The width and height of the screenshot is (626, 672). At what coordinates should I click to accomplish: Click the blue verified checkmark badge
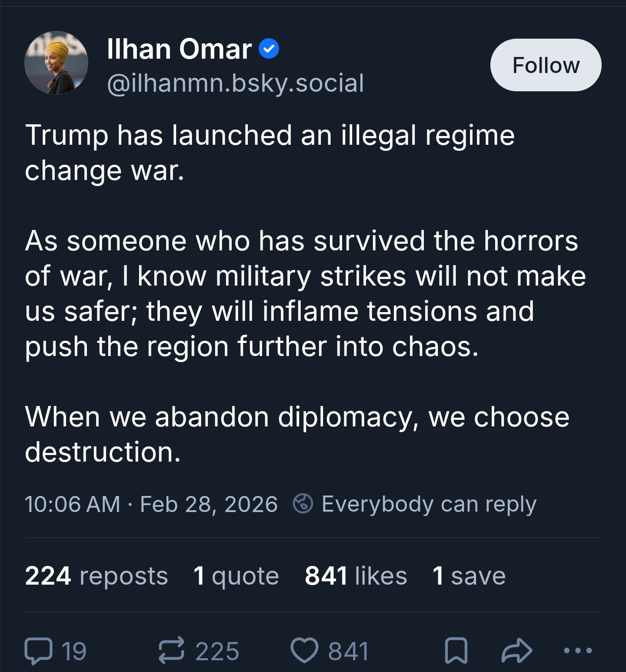coord(269,49)
